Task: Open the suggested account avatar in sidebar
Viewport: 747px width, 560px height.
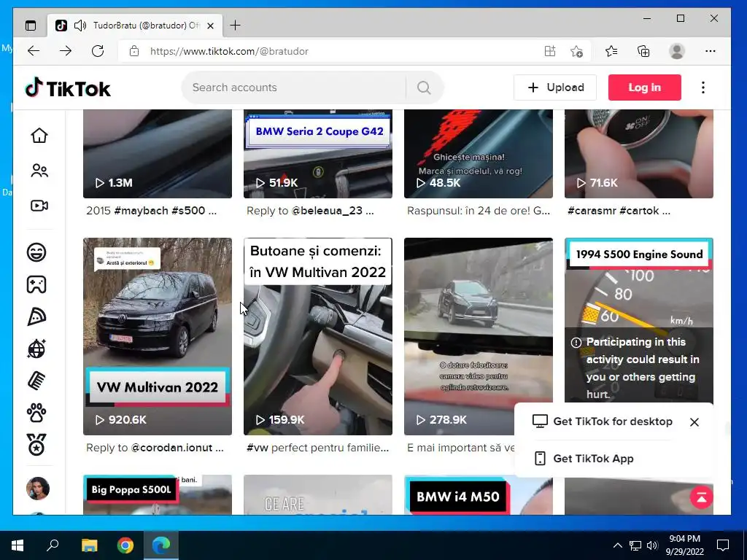Action: [x=38, y=489]
